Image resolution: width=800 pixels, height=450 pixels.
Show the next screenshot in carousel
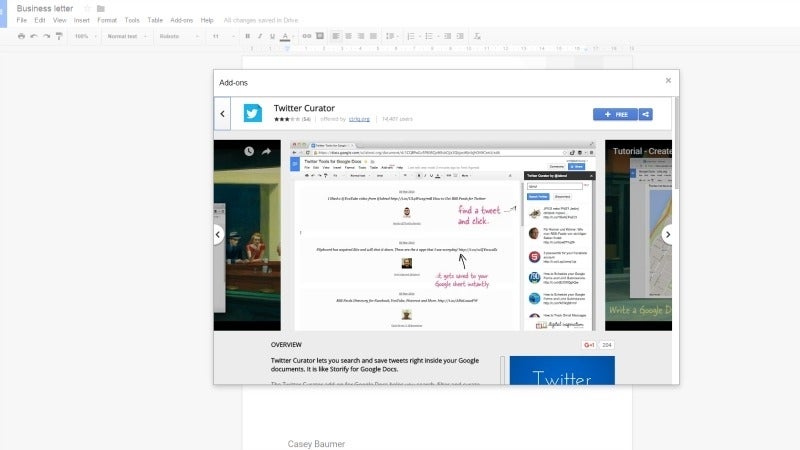[667, 235]
